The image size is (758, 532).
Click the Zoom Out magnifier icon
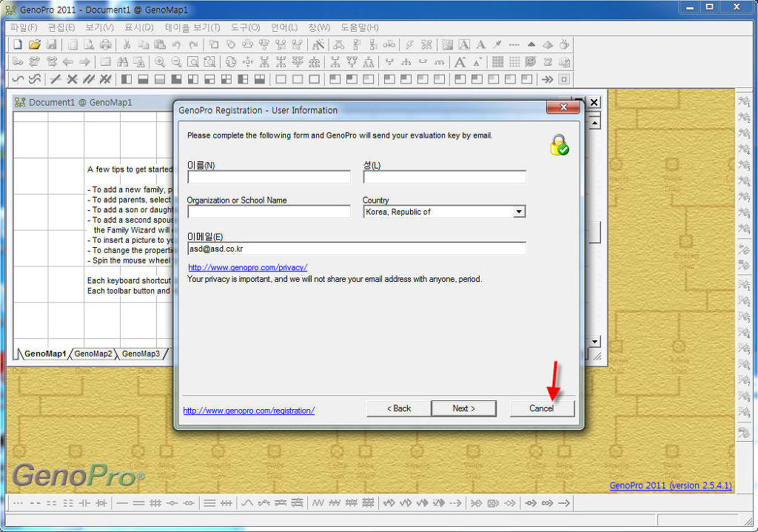(x=176, y=62)
